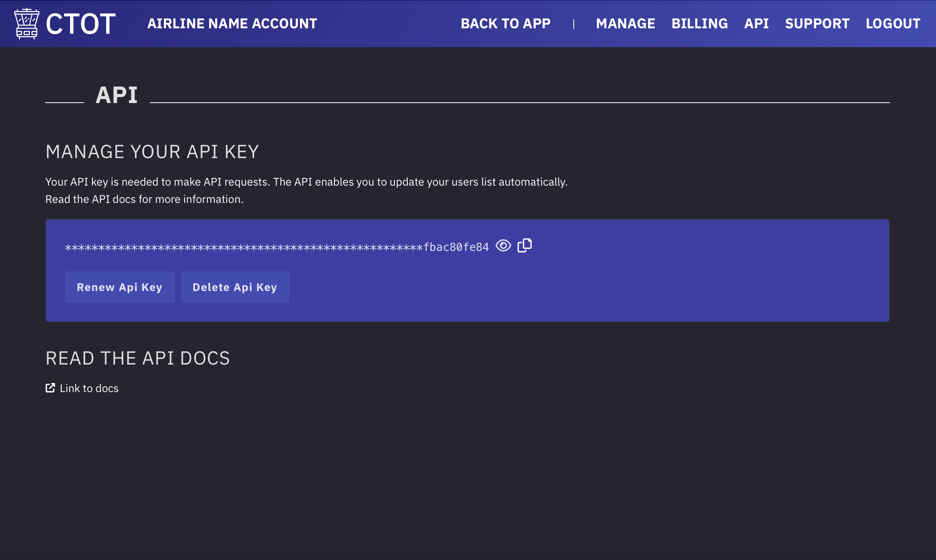Click the external-link icon beside Link to docs

pos(50,387)
